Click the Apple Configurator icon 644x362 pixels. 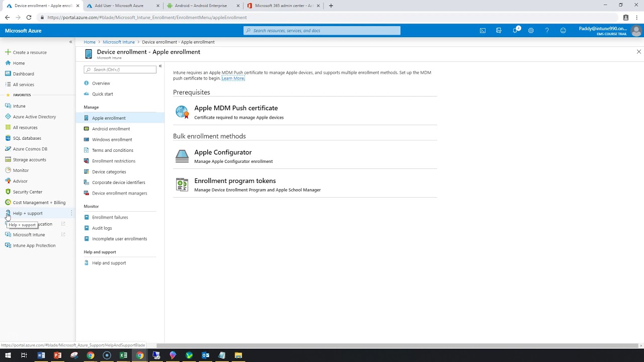point(182,156)
